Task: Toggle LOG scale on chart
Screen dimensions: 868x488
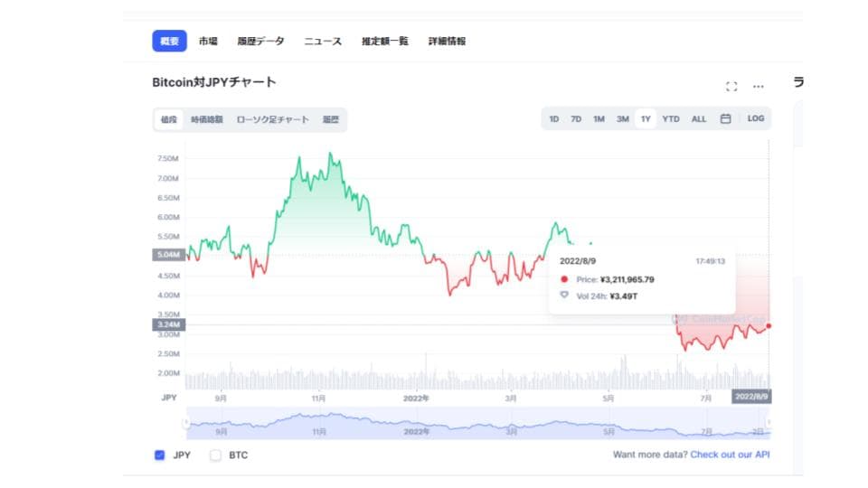Action: (x=756, y=118)
